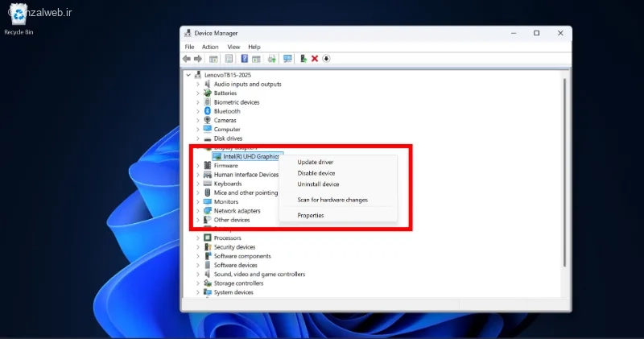Open the Recycle Bin desktop icon
644x339 pixels.
pyautogui.click(x=18, y=18)
